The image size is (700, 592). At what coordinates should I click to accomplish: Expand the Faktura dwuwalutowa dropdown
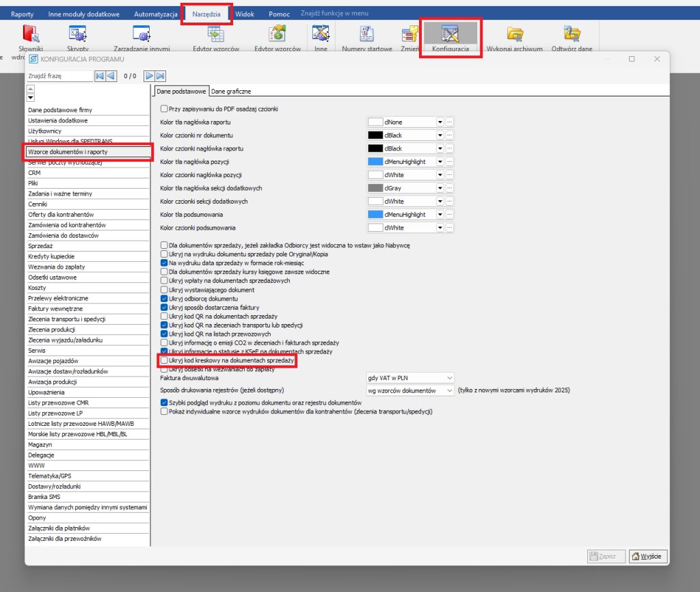click(x=448, y=377)
